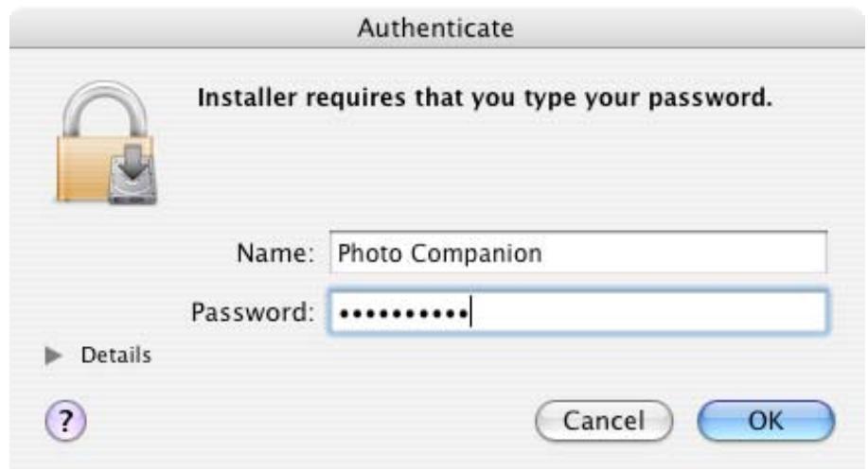
Task: Click the first password bullet dot
Action: (345, 314)
